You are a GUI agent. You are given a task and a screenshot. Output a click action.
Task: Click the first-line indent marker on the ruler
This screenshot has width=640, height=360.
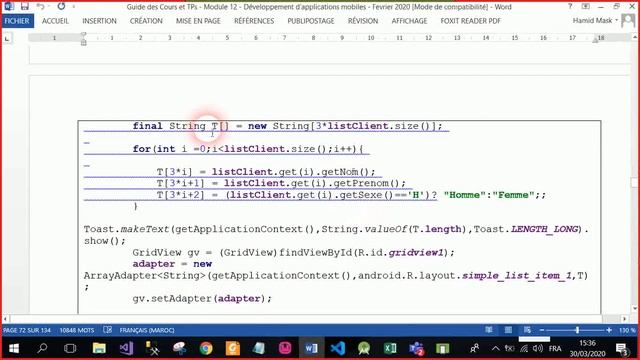(83, 35)
